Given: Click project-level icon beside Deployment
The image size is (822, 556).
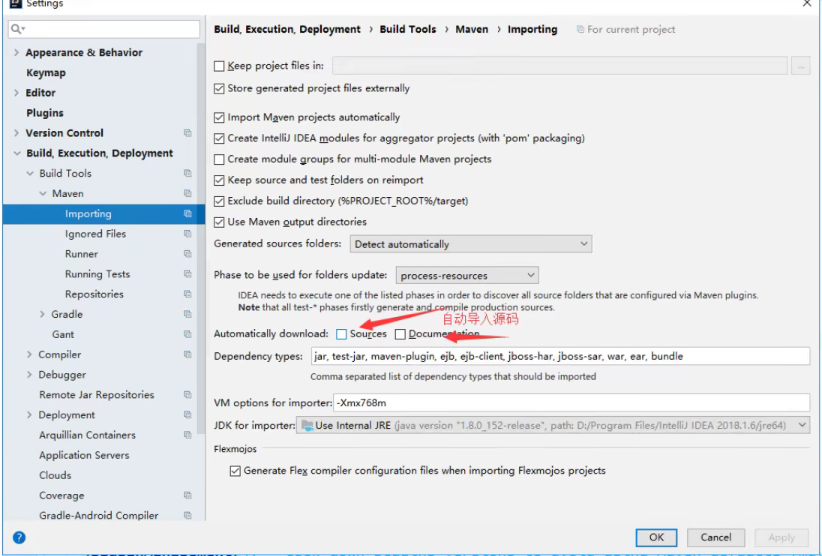Looking at the screenshot, I should (x=188, y=415).
